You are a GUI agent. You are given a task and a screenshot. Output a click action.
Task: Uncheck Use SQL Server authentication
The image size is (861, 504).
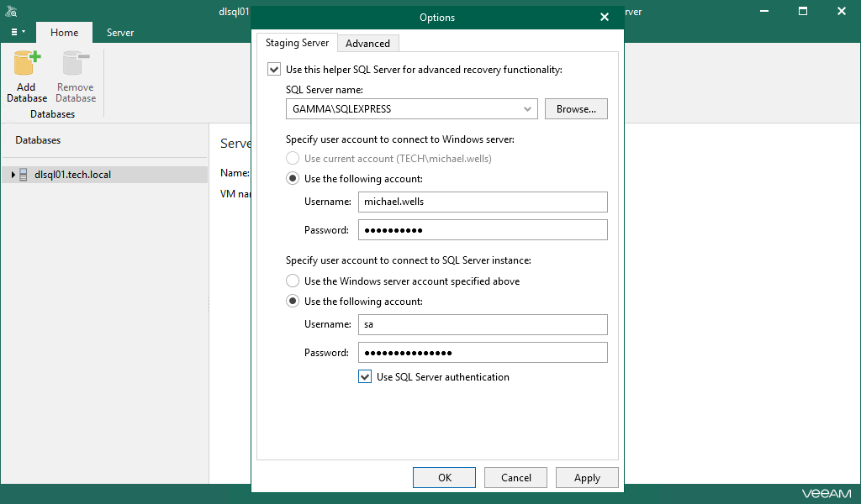(365, 376)
